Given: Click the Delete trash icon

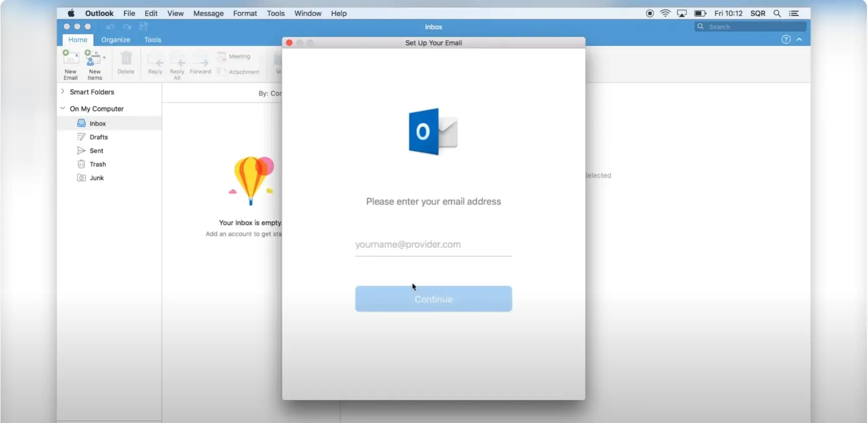Looking at the screenshot, I should pos(126,59).
